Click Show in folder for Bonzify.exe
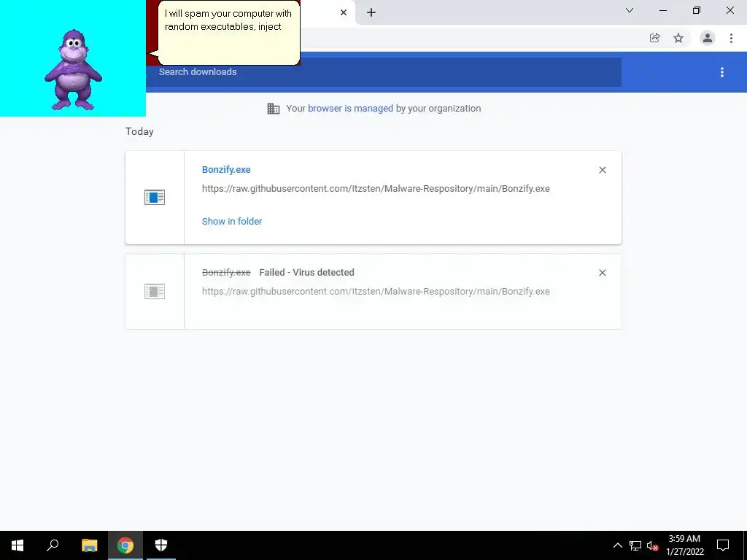Screen dimensions: 747x560 click(x=232, y=221)
